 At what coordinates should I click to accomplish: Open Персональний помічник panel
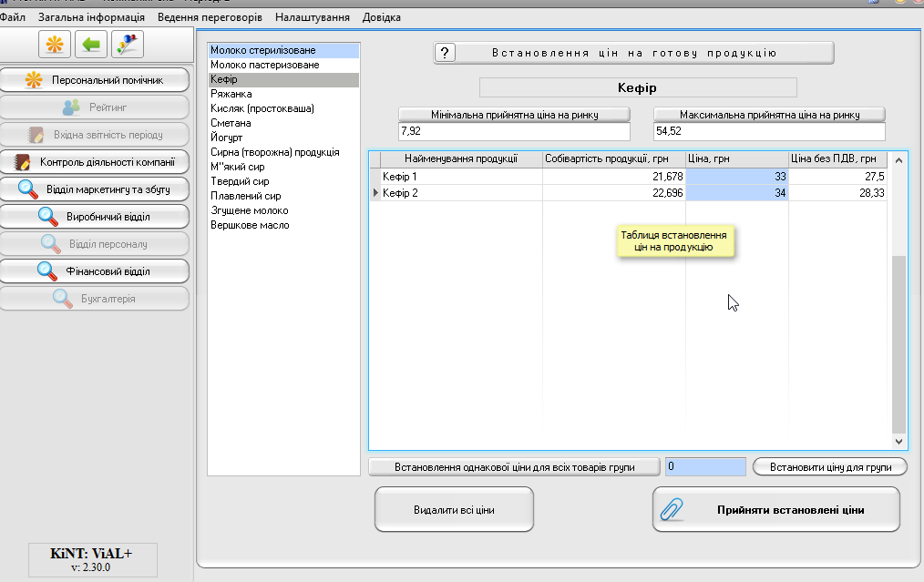click(x=95, y=80)
